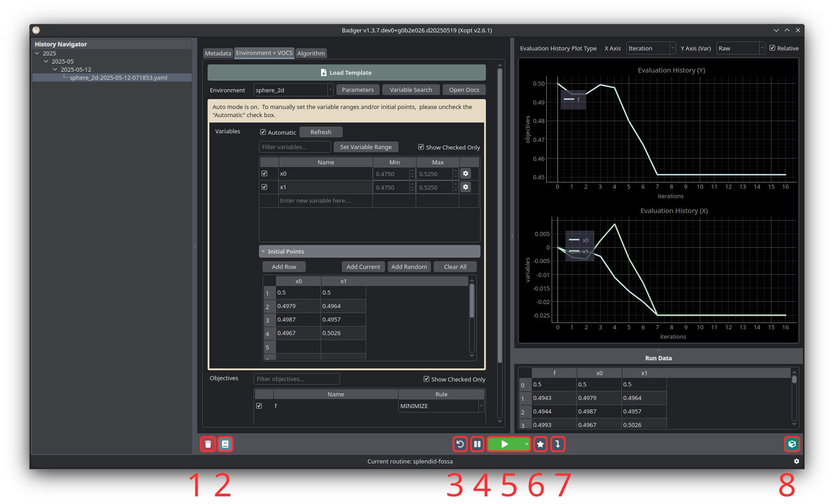Switch to the Metadata tab

218,53
